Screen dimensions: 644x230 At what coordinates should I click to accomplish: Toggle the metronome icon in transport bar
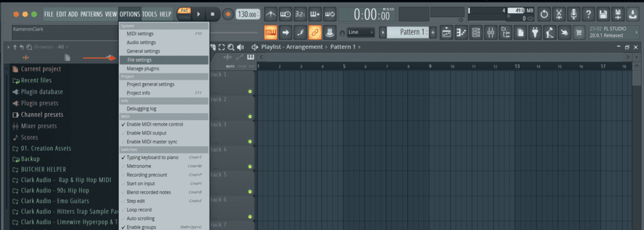[x=270, y=14]
